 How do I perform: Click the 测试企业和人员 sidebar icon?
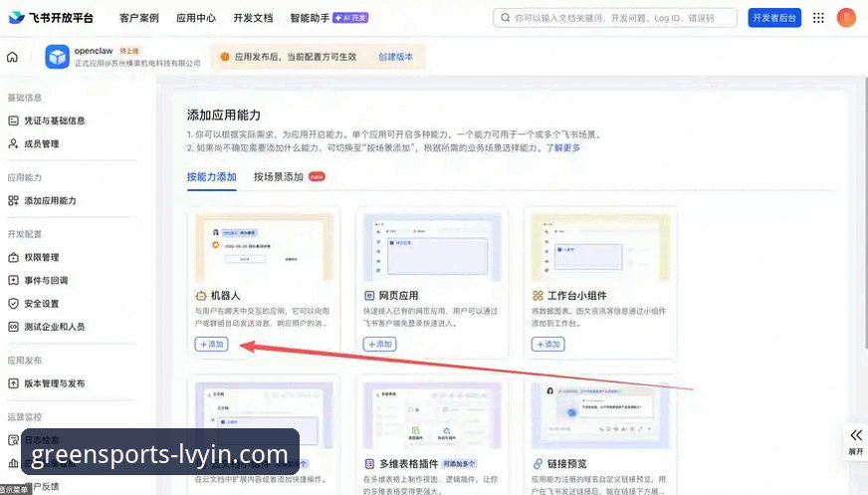pos(13,327)
